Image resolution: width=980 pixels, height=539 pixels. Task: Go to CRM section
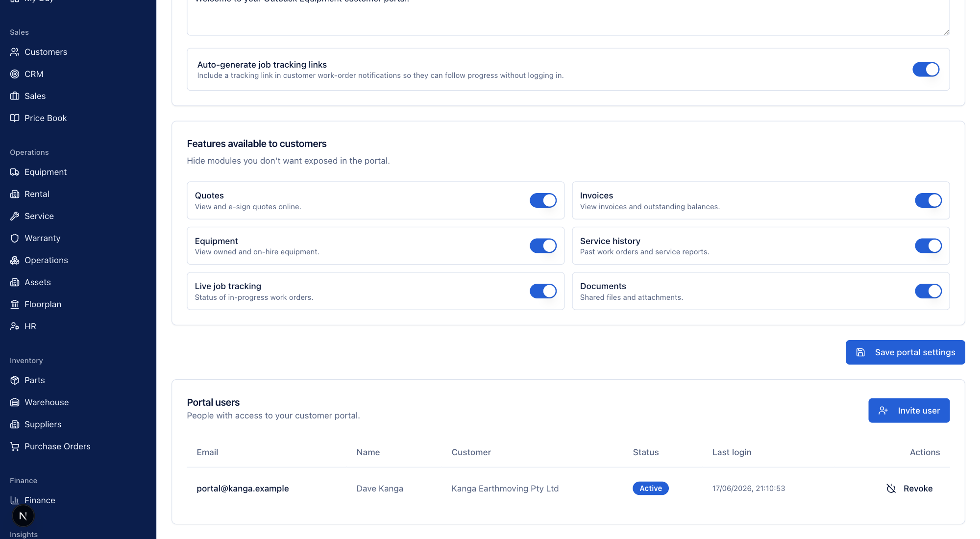pos(34,74)
